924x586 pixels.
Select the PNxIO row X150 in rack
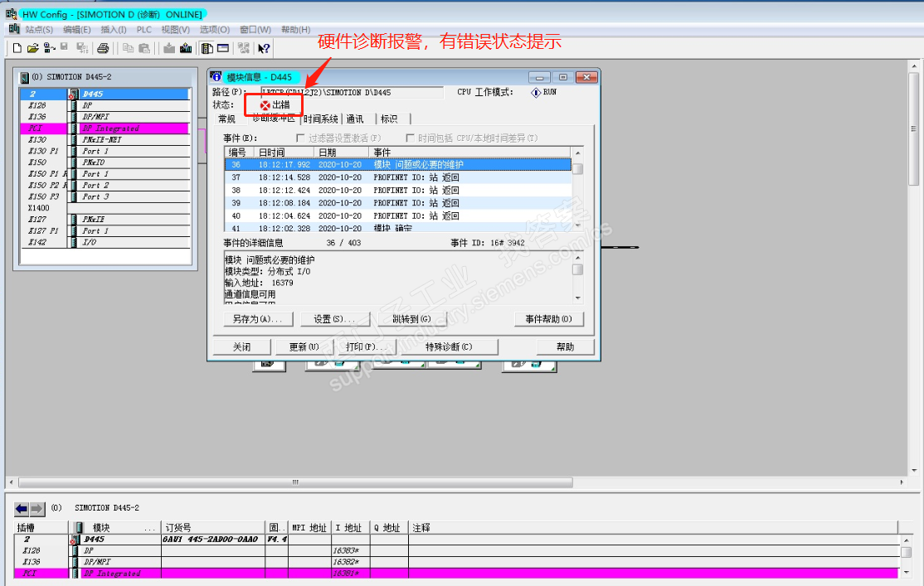(x=105, y=162)
